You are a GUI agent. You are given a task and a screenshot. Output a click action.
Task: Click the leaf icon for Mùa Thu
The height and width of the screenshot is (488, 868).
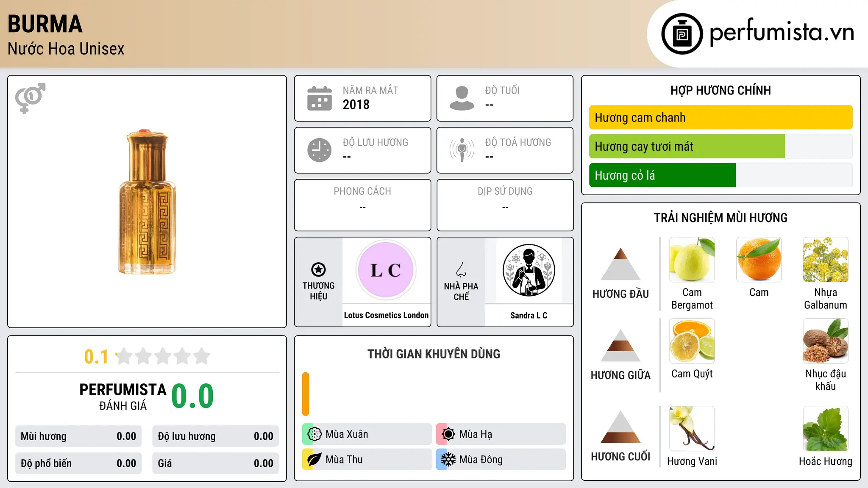314,460
